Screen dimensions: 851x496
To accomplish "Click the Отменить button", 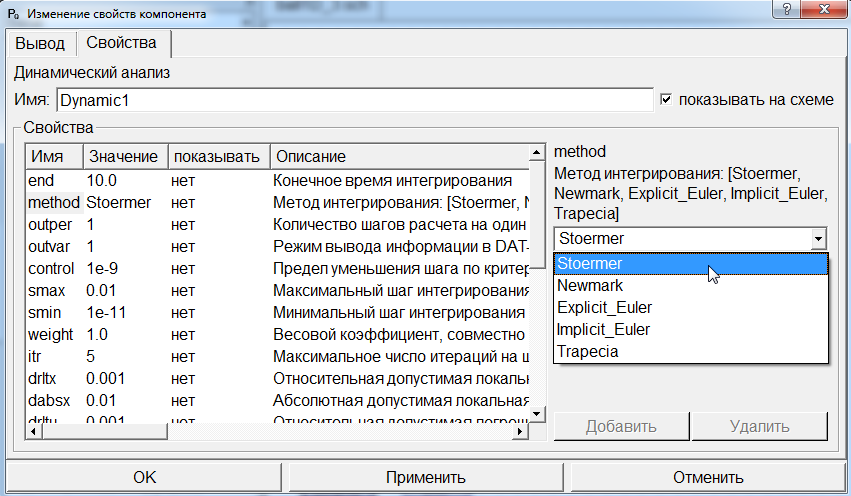I will pyautogui.click(x=707, y=477).
